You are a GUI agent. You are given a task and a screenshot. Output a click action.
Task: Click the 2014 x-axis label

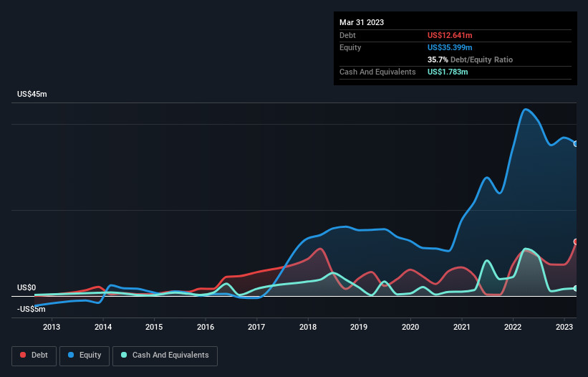(x=103, y=327)
